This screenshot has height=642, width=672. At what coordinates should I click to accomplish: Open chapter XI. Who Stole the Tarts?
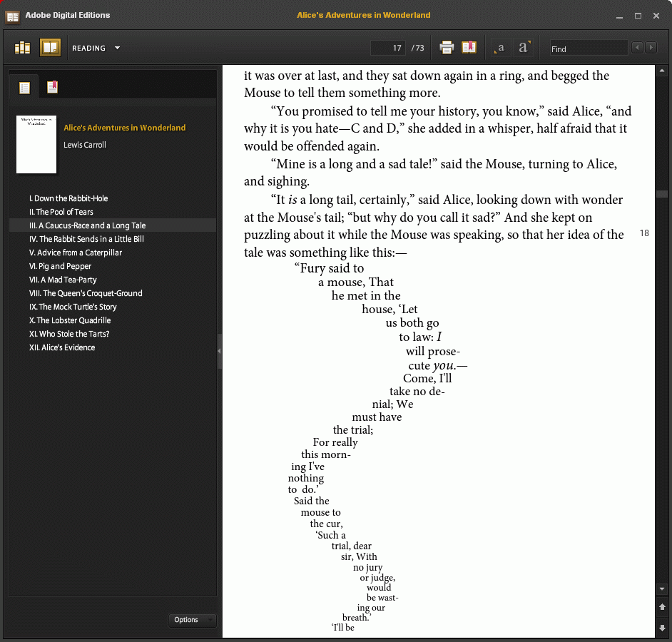coord(69,334)
